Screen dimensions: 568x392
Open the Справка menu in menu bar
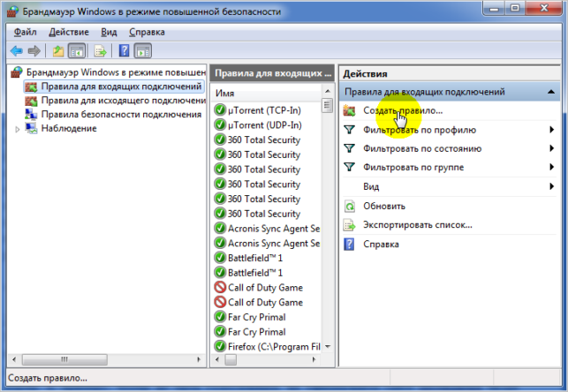[147, 32]
